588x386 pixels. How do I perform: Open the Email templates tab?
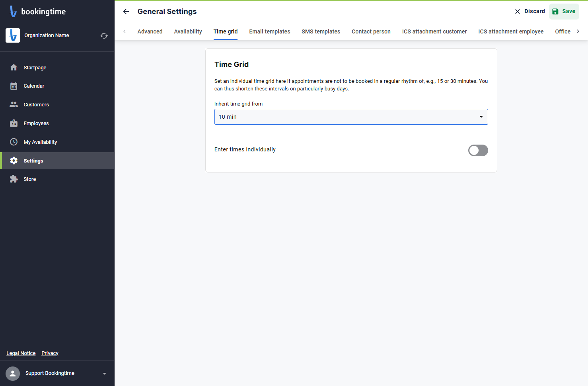(x=270, y=31)
